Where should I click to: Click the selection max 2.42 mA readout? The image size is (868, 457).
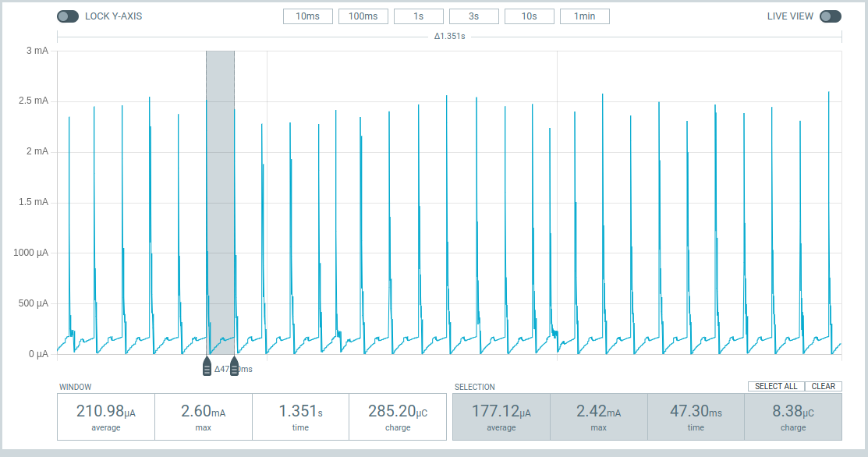(598, 416)
